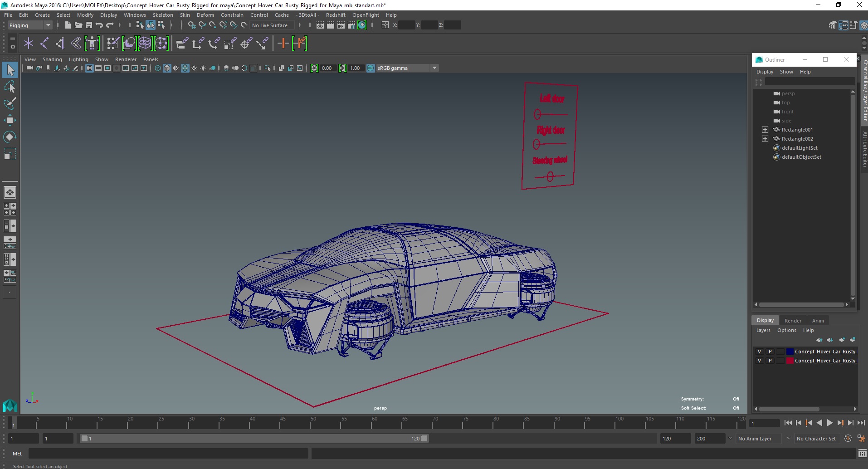Activate the Lasso select tool
The image size is (868, 469).
[x=10, y=87]
